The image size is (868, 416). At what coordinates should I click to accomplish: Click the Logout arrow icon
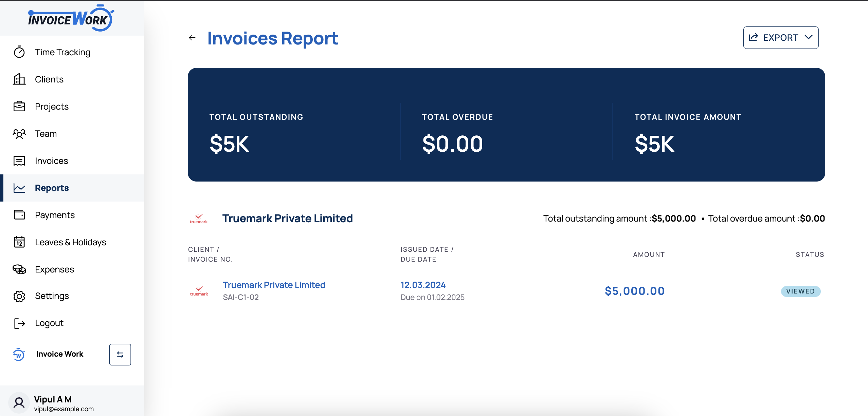click(19, 323)
